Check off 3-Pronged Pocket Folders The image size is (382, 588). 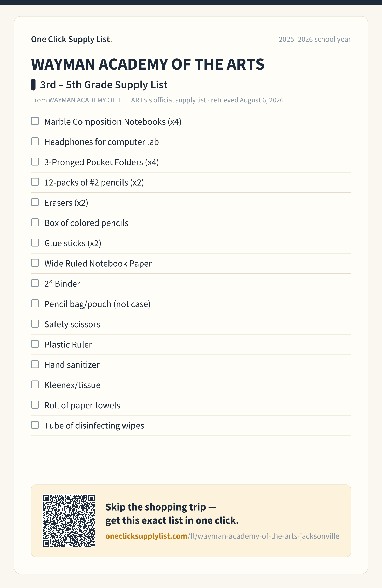click(x=35, y=162)
